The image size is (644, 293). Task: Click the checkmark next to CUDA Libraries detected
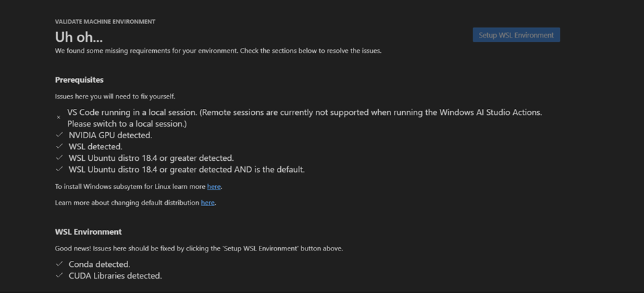(x=60, y=276)
